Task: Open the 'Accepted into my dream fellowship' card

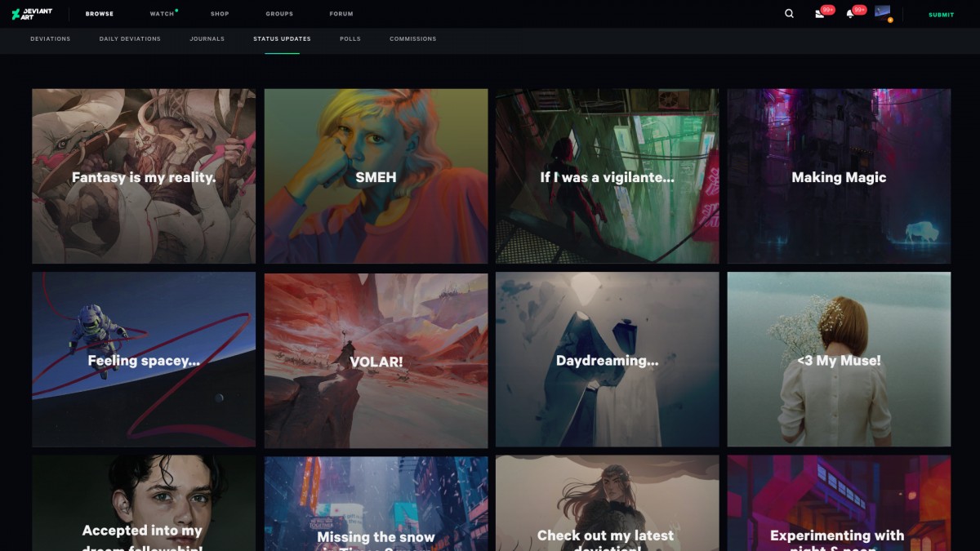Action: click(144, 503)
